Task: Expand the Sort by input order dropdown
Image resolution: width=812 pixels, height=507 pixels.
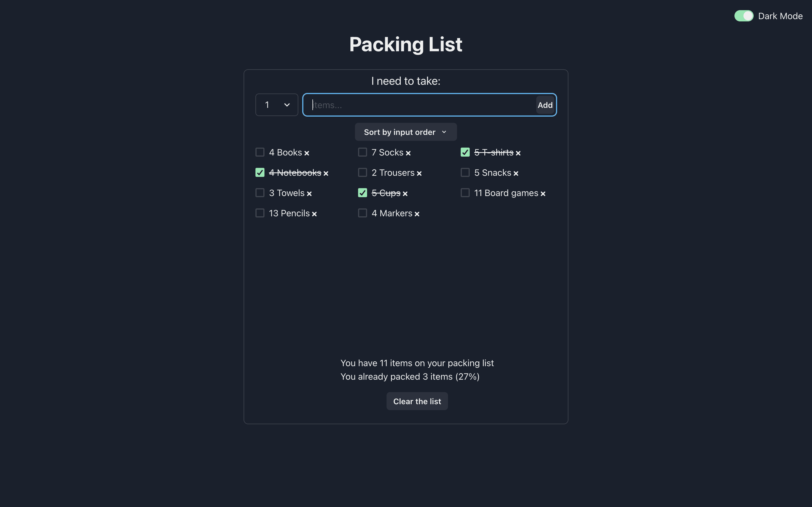Action: tap(406, 132)
